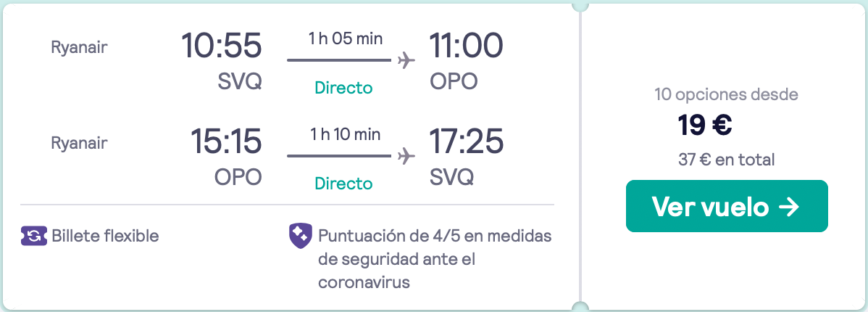The height and width of the screenshot is (312, 868).
Task: Click the flexible ticket icon
Action: (x=34, y=236)
